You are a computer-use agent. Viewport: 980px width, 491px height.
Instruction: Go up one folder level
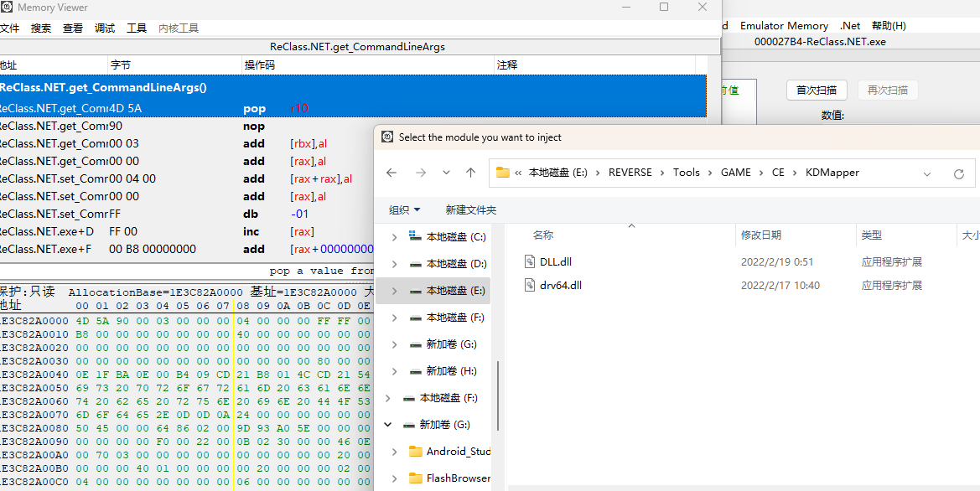[x=470, y=173]
